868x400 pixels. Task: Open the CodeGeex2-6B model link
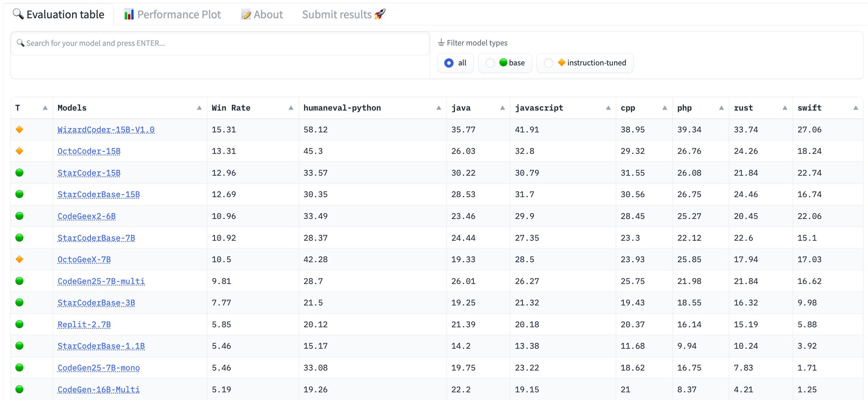[86, 216]
